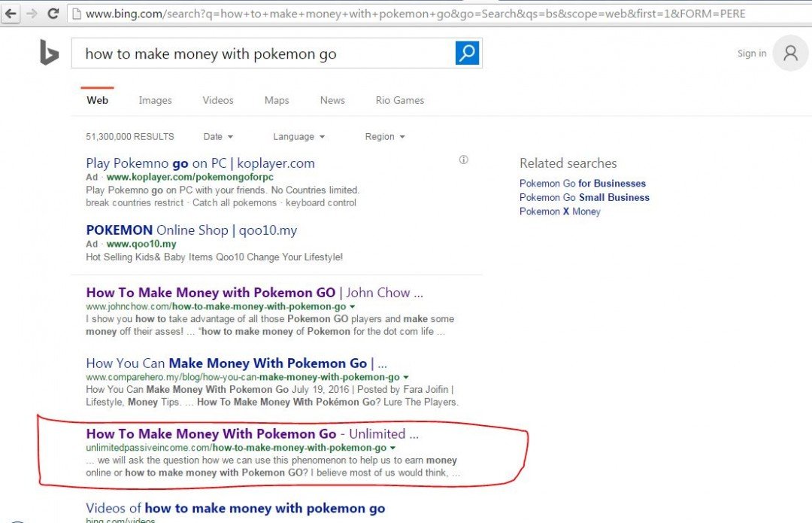Click the blue magnifier search button
The image size is (812, 523).
pos(467,53)
